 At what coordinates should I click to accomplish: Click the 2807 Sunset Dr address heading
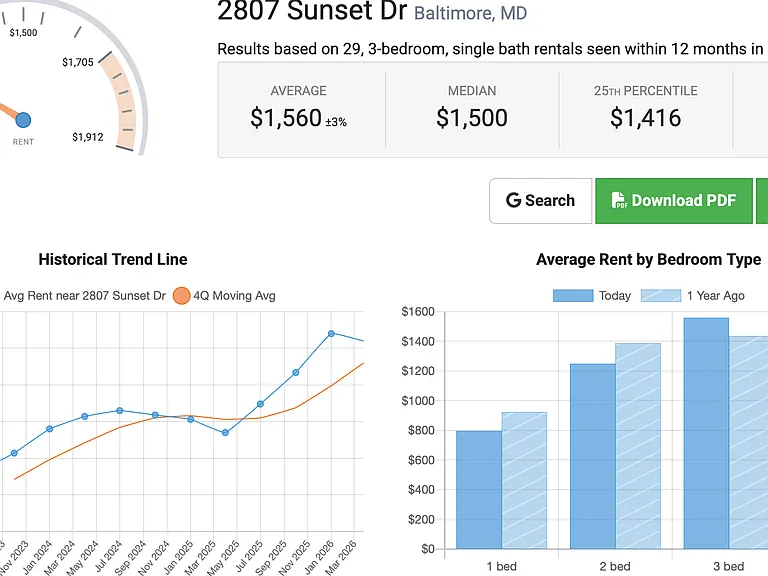[312, 11]
